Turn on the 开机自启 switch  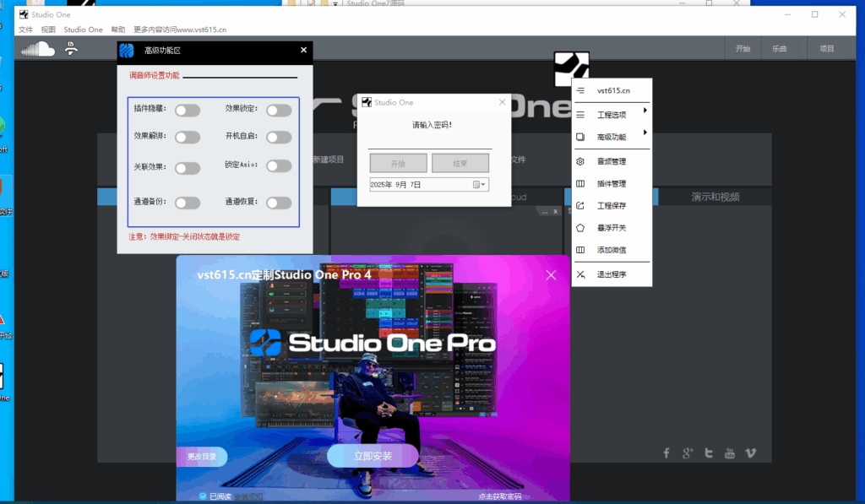[x=279, y=137]
